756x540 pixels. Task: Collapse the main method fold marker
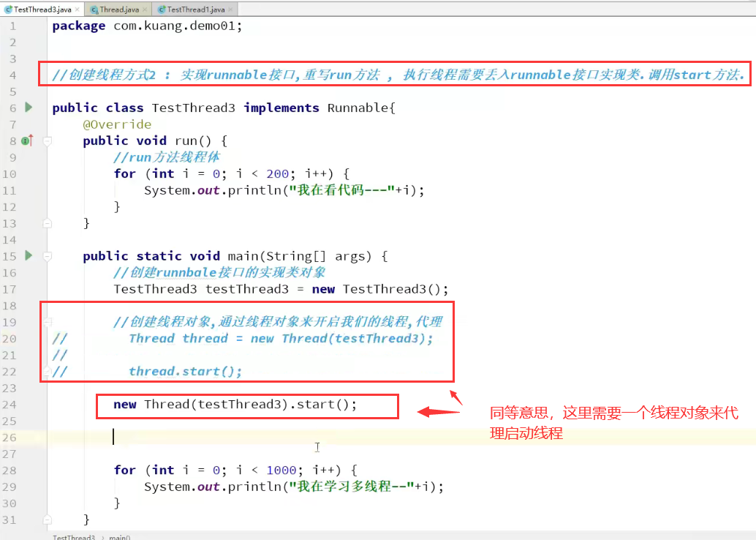48,256
